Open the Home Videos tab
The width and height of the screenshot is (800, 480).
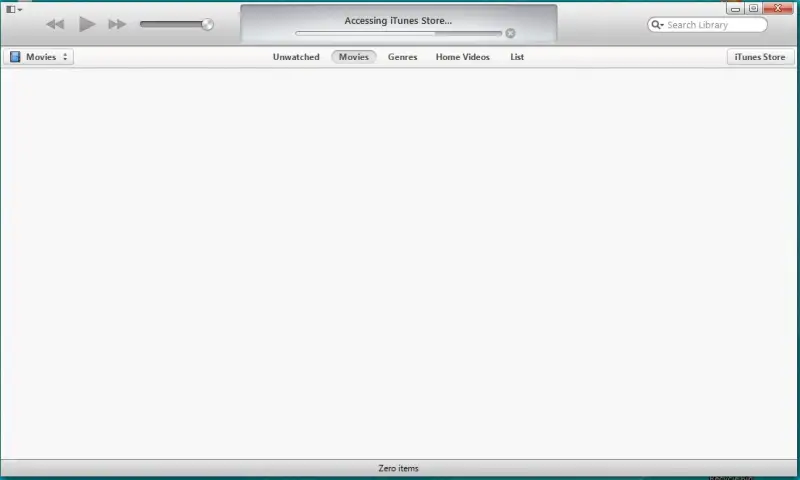(x=462, y=57)
